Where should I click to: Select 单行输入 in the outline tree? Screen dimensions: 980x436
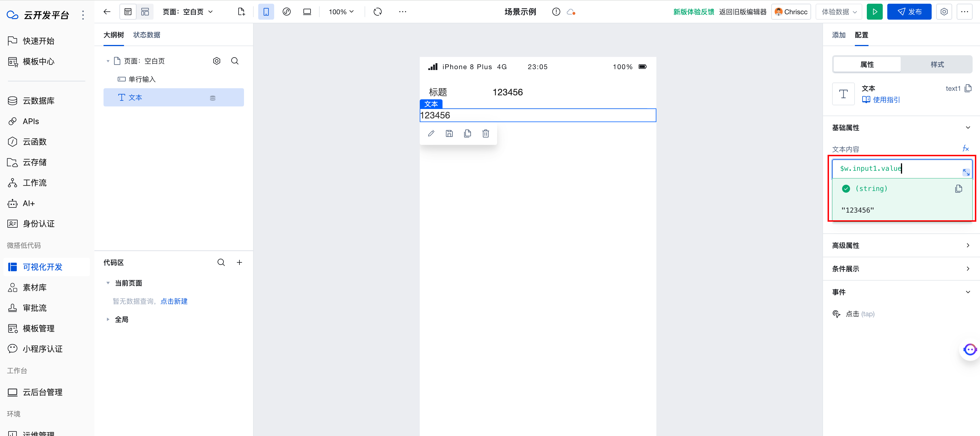tap(142, 79)
